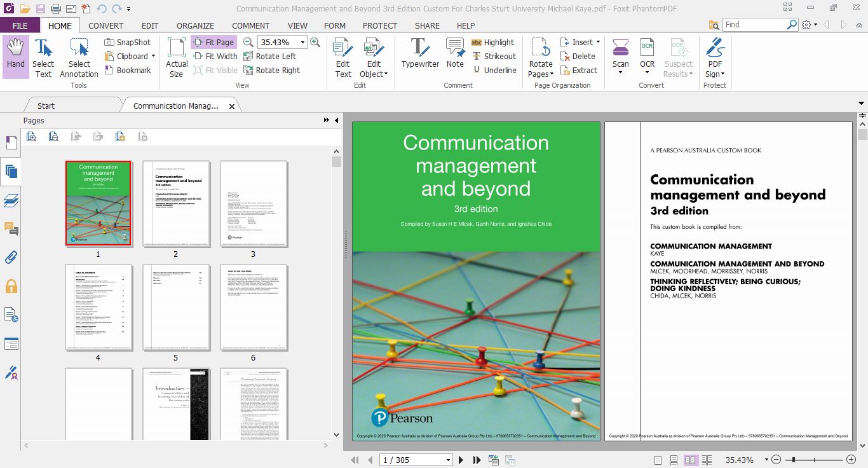Adjust the status bar zoom slider
Viewport: 868px width, 468px height.
pos(793,460)
